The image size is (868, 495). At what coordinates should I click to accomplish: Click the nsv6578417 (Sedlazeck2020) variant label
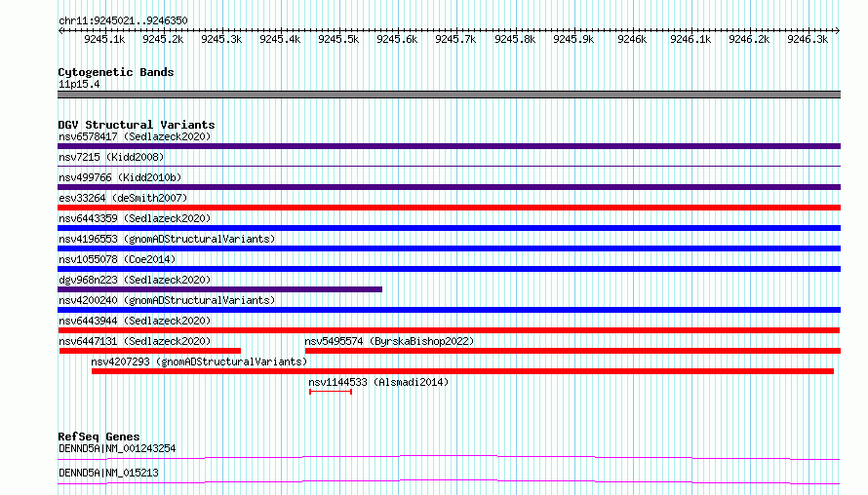(135, 136)
